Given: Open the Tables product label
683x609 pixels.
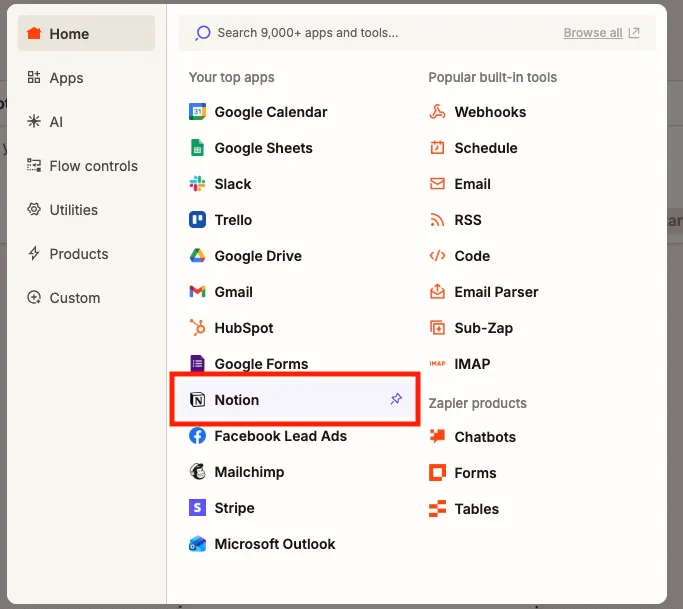Looking at the screenshot, I should (477, 508).
